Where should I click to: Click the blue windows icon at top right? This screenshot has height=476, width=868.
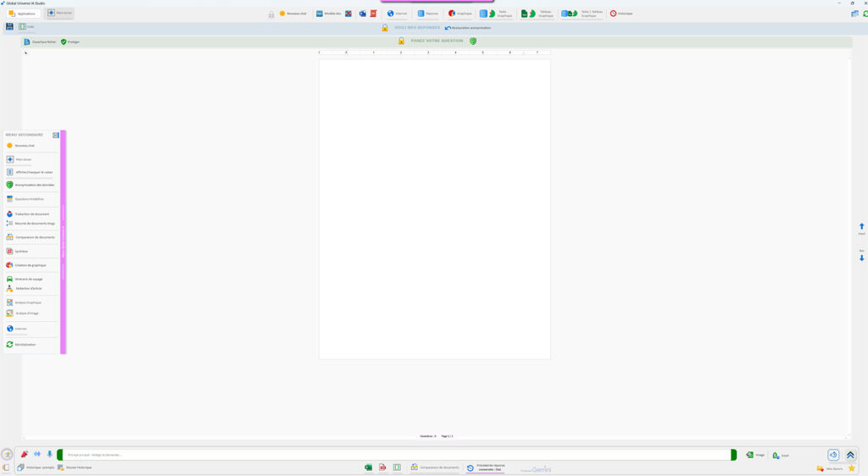click(x=854, y=14)
